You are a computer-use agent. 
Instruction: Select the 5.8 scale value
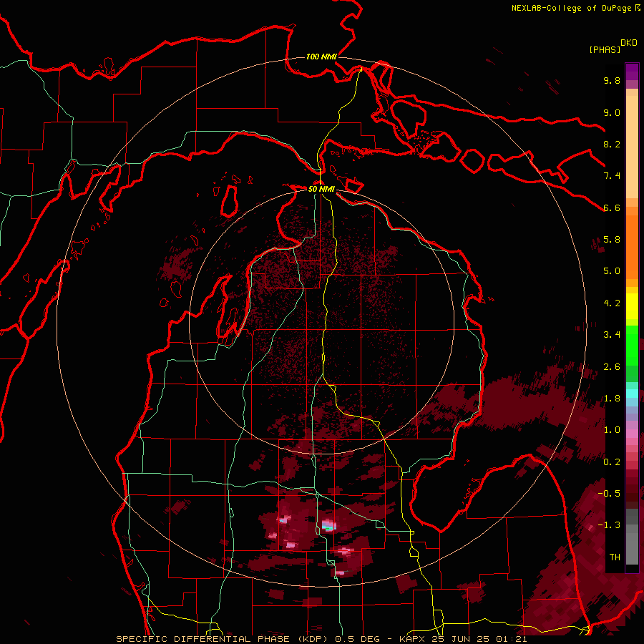point(612,240)
